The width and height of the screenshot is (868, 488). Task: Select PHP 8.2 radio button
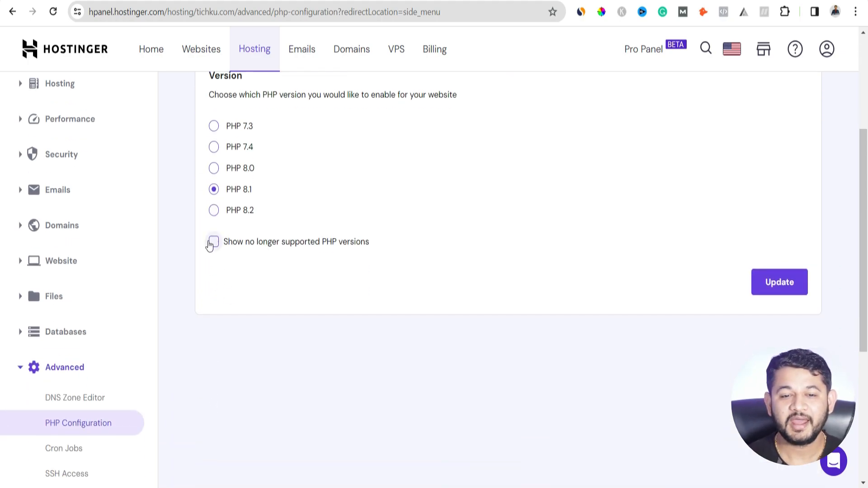click(213, 210)
